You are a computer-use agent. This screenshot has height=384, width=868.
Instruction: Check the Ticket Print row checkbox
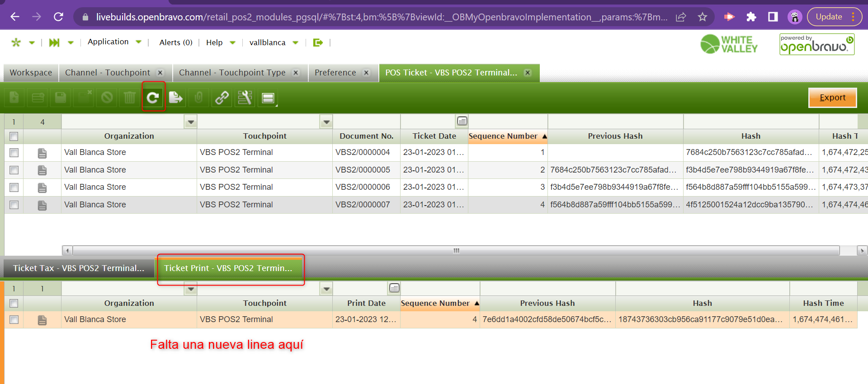click(14, 319)
